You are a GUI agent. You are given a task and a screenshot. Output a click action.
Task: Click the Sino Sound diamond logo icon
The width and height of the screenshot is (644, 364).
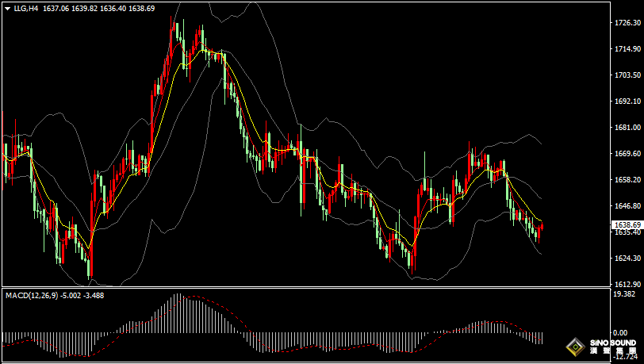(x=573, y=347)
